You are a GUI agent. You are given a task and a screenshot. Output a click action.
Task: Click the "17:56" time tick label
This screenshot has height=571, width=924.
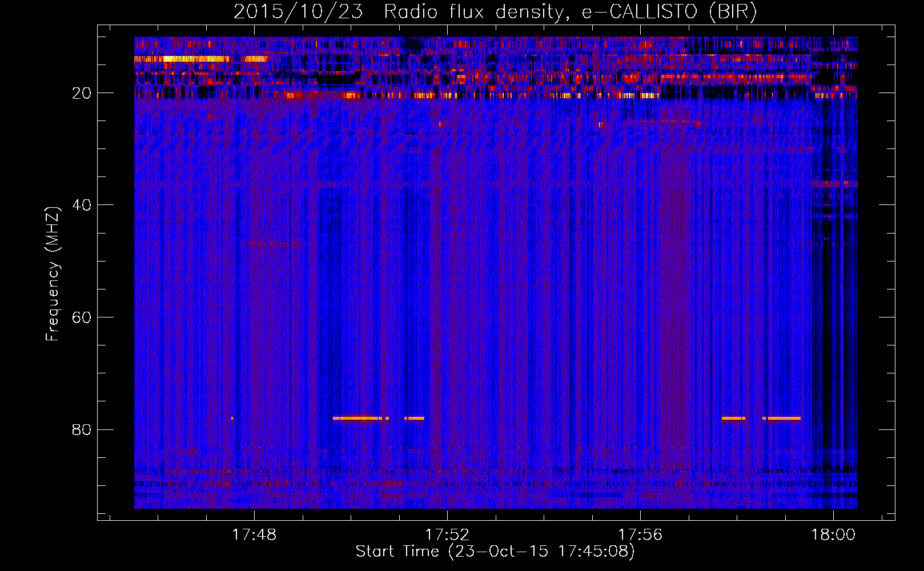[x=640, y=535]
